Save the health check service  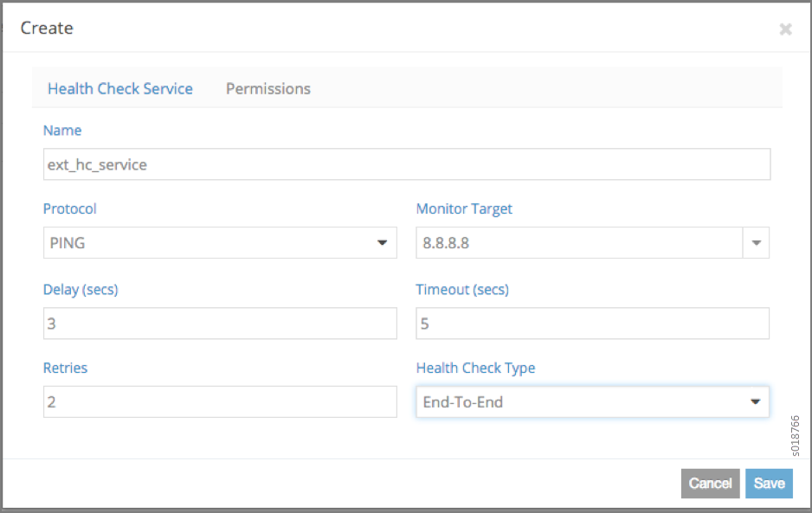[769, 484]
